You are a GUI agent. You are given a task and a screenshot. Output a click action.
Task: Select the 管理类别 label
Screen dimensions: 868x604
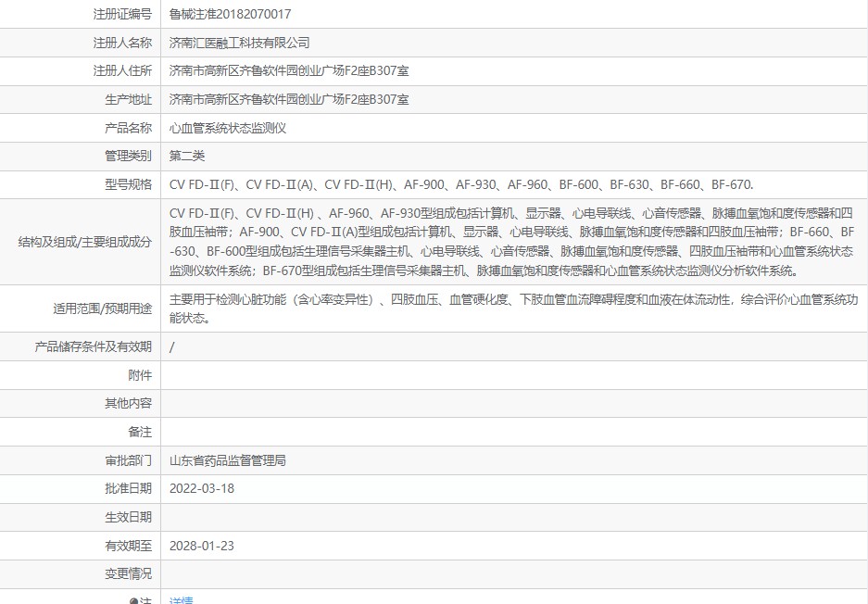pos(129,157)
